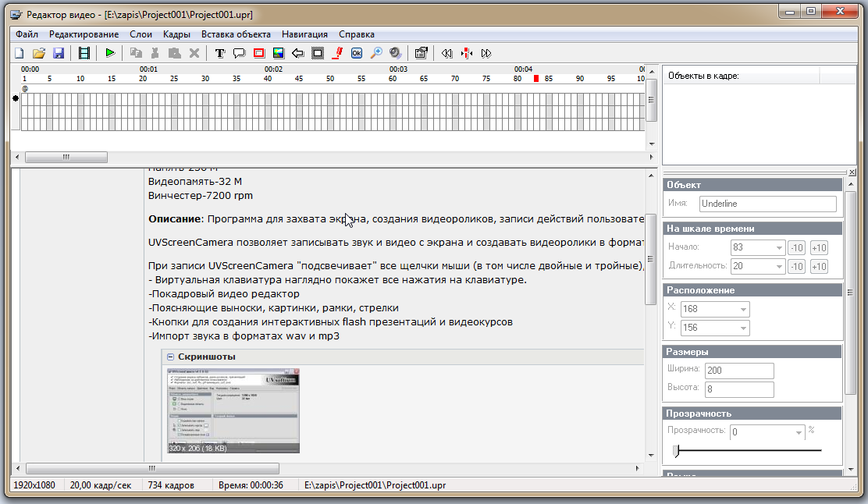Add a speech callout balloon object
868x504 pixels.
[x=240, y=53]
